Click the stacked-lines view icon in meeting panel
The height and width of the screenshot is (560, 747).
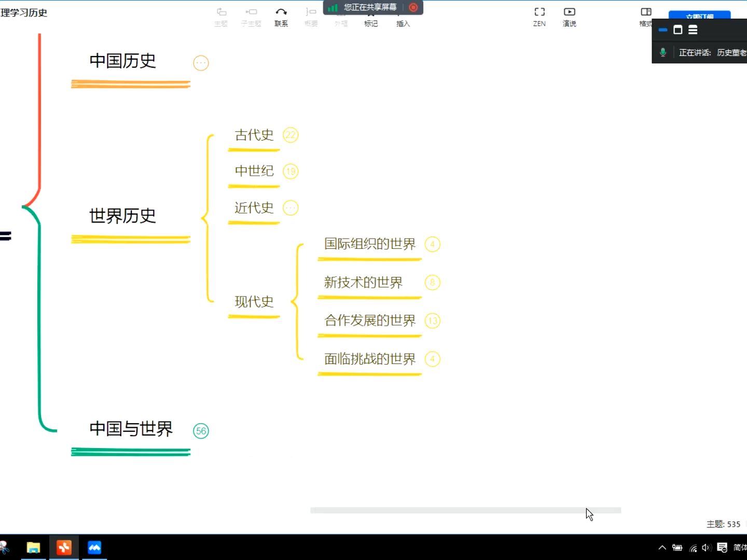tap(693, 30)
